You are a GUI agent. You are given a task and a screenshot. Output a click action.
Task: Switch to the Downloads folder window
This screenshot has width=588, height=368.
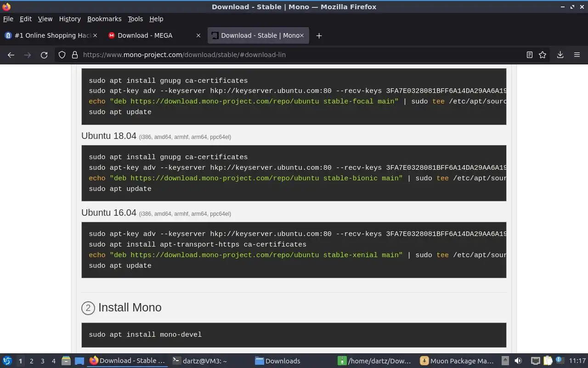[x=293, y=361]
